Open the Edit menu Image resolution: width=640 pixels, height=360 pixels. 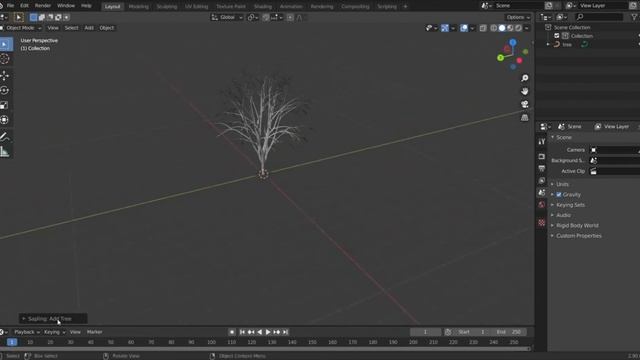coord(24,6)
